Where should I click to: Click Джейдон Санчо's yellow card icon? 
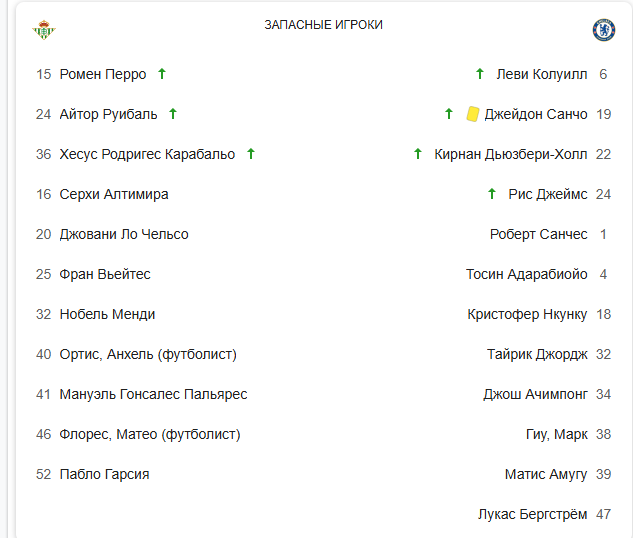tap(473, 114)
